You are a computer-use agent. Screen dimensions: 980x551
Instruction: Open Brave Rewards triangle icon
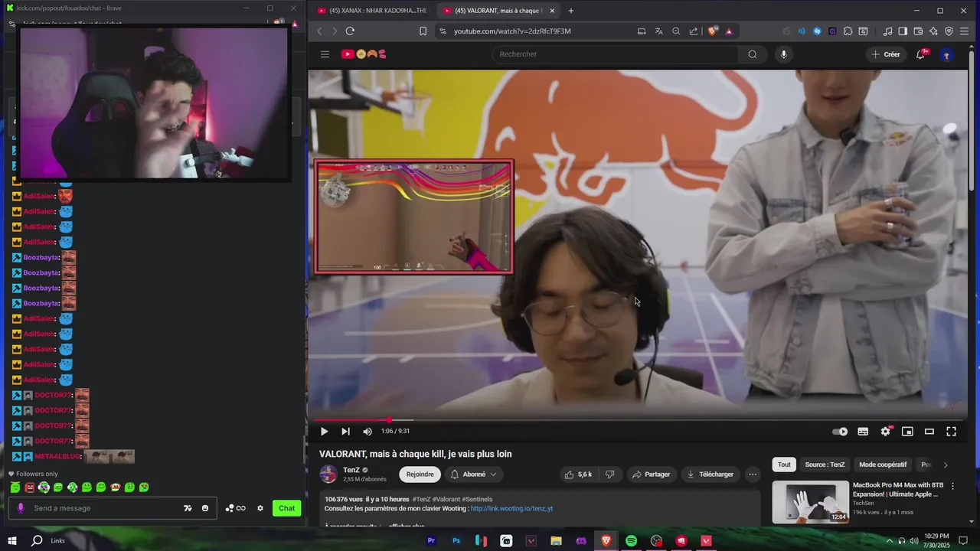pyautogui.click(x=729, y=31)
